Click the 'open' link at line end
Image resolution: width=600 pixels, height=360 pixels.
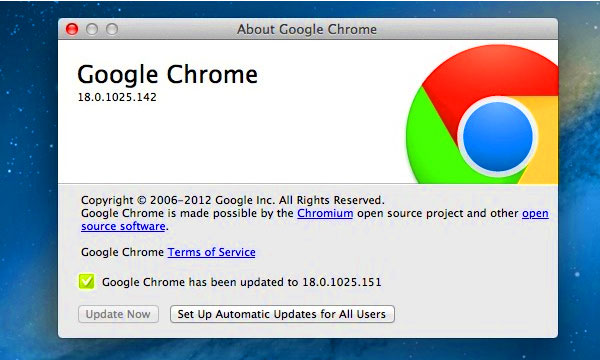point(535,213)
